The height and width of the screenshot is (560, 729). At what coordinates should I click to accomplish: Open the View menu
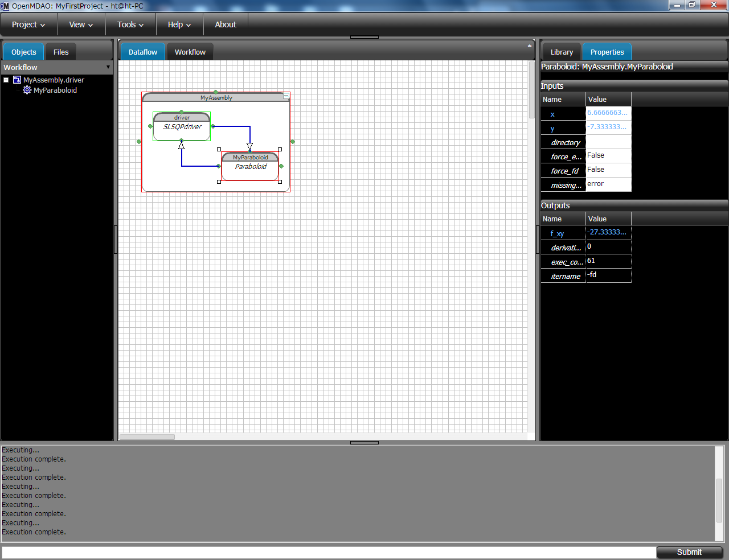[x=81, y=24]
